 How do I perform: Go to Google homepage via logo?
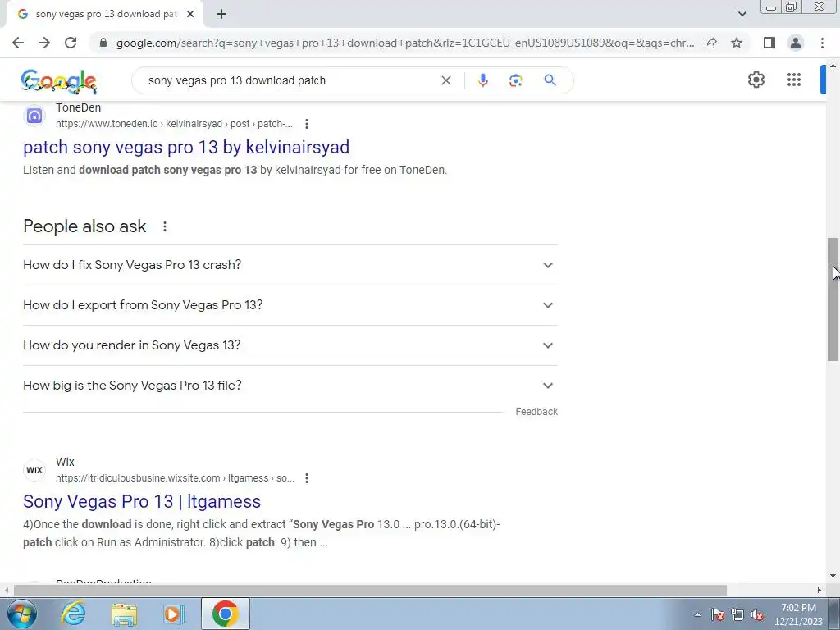pyautogui.click(x=59, y=81)
